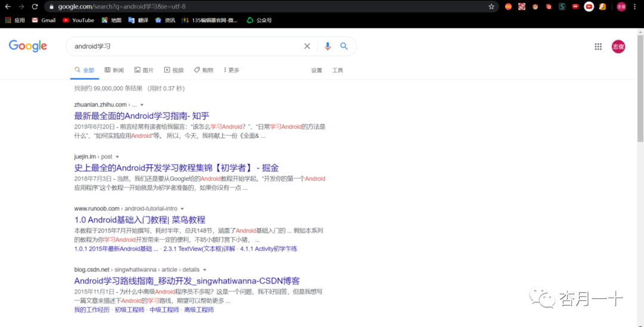Open sitelink 高级工程师

199,310
